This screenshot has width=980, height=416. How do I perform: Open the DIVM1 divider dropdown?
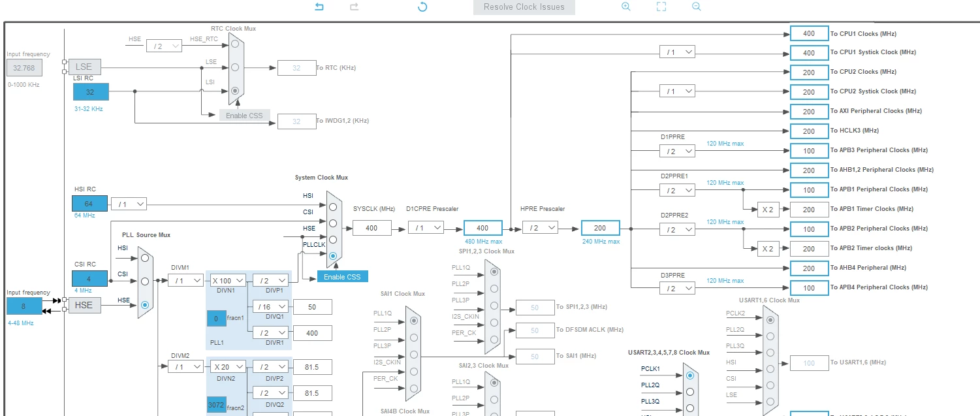[x=185, y=280]
